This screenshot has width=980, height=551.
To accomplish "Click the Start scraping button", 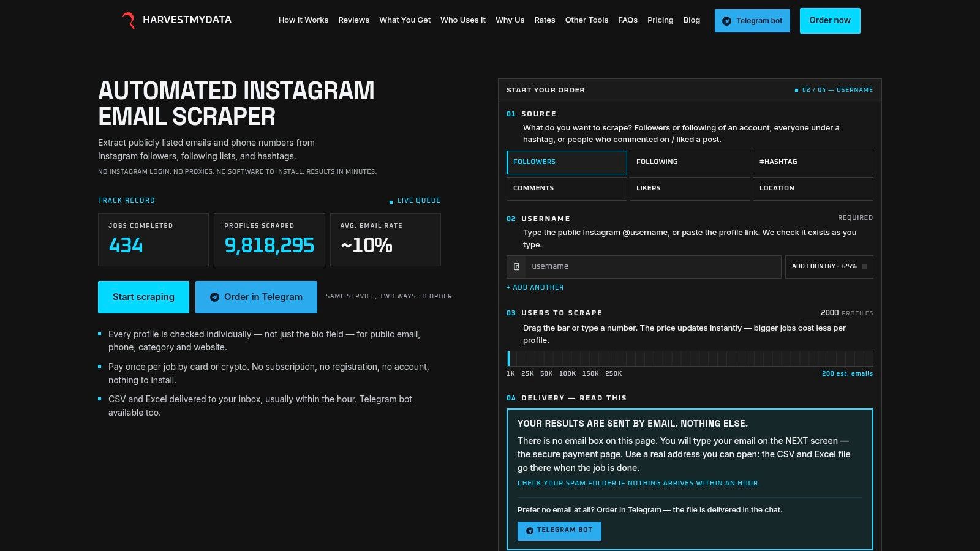I will [x=143, y=297].
